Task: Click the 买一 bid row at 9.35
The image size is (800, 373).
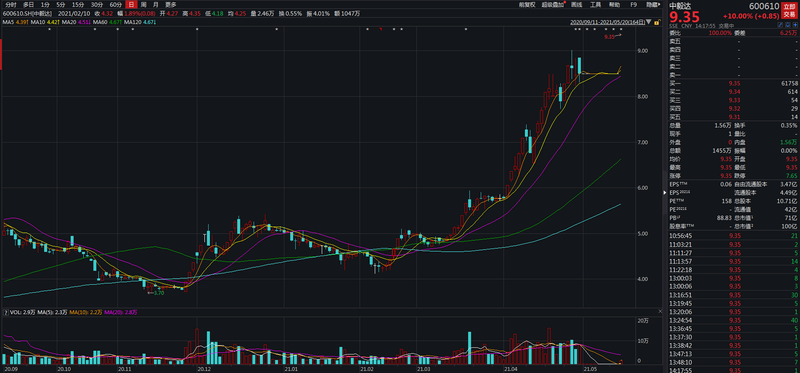Action: (733, 83)
